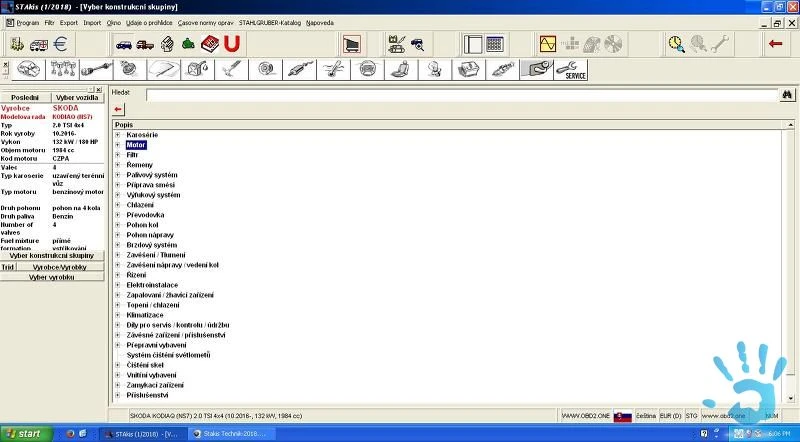Click the Euro currency icon in toolbar
Image resolution: width=800 pixels, height=442 pixels.
pos(60,44)
